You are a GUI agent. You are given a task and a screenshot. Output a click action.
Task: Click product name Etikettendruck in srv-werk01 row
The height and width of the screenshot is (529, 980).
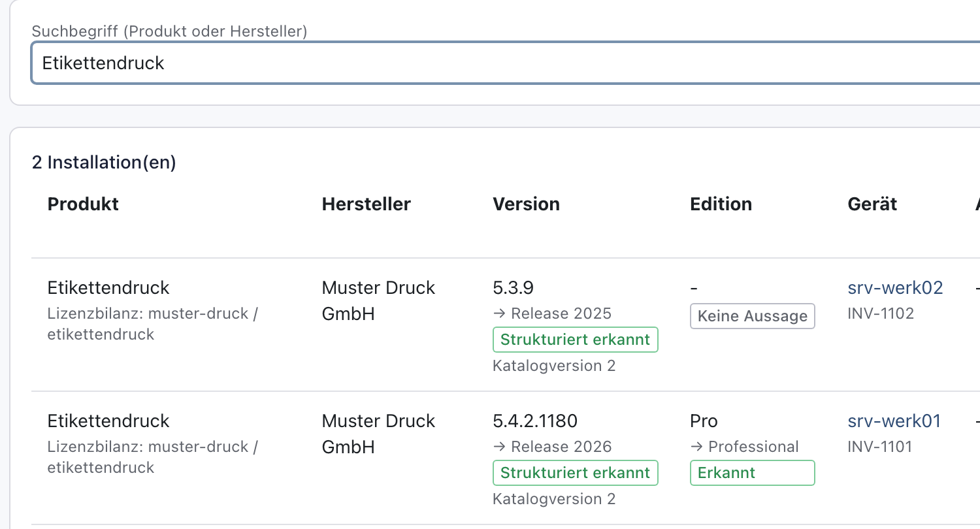pos(108,421)
